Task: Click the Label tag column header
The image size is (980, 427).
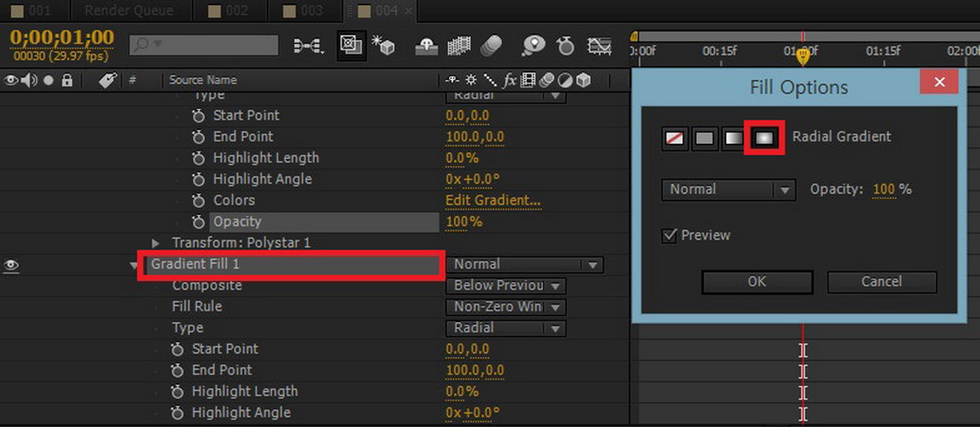Action: tap(107, 80)
